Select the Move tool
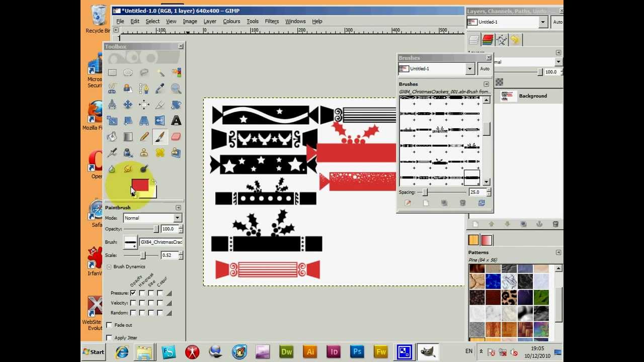This screenshot has height=362, width=644. pos(128,105)
